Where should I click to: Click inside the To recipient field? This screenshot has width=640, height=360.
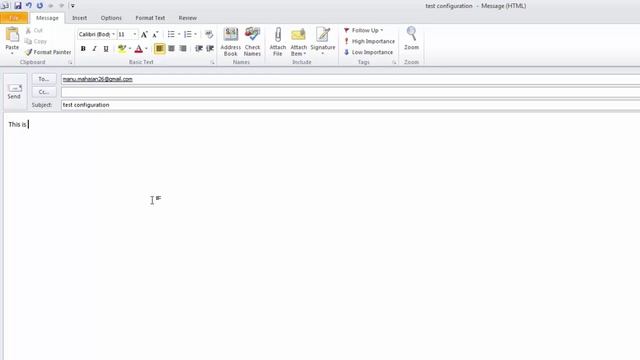(351, 79)
